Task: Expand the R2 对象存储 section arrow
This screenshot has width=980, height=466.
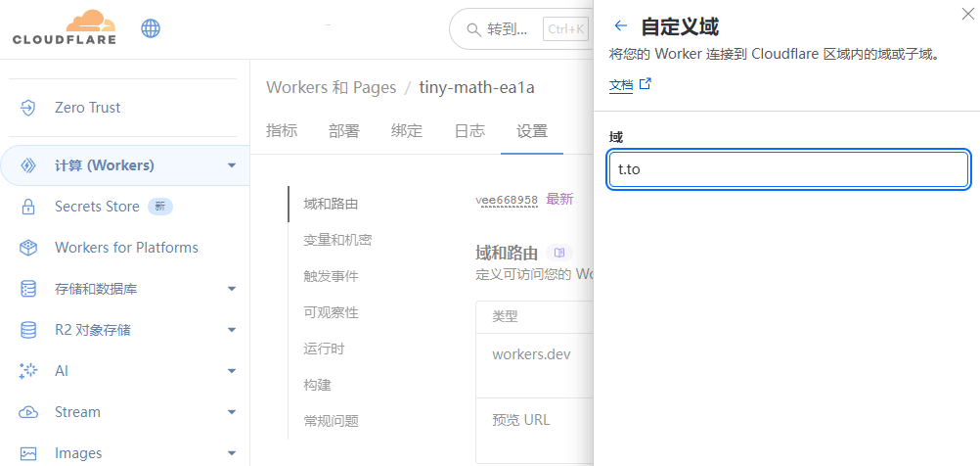Action: click(232, 330)
